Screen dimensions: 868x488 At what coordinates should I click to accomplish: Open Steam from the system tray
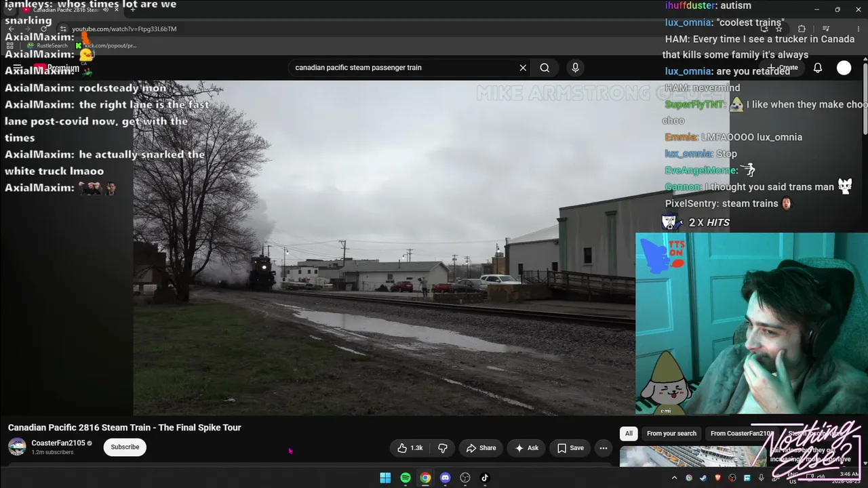click(x=703, y=478)
